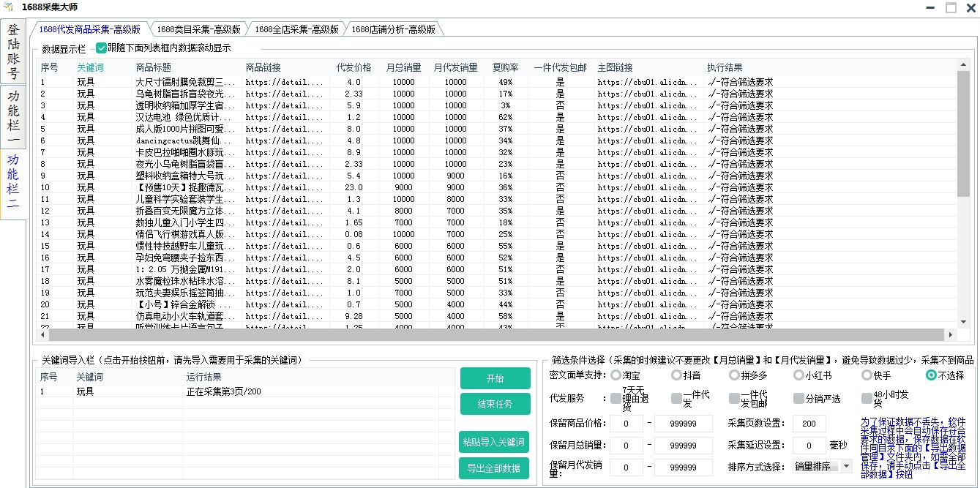The width and height of the screenshot is (980, 488).
Task: Select row titled 大尺寸镭射膜免裁剪
Action: click(x=497, y=82)
